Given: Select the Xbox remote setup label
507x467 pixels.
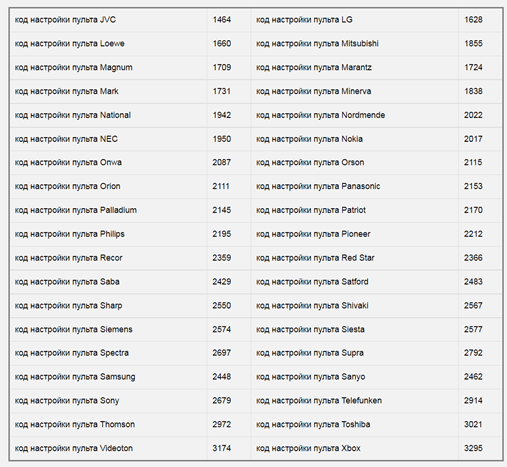Looking at the screenshot, I should [x=308, y=448].
